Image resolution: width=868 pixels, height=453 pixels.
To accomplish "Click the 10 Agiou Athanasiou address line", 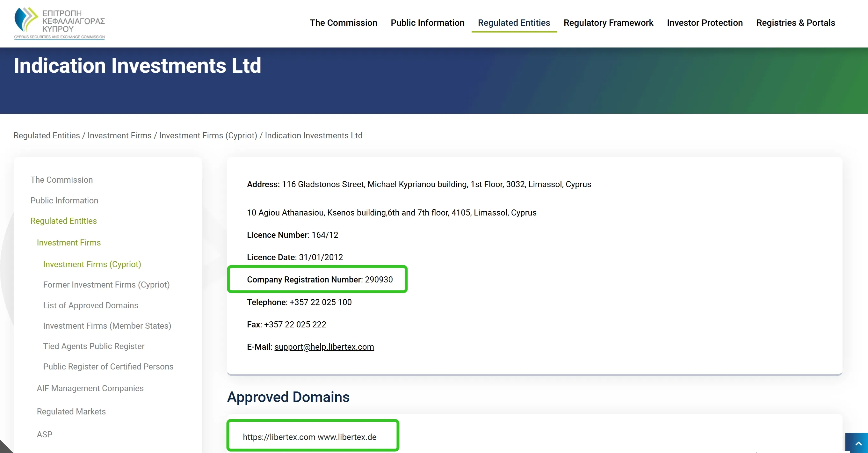I will (392, 213).
